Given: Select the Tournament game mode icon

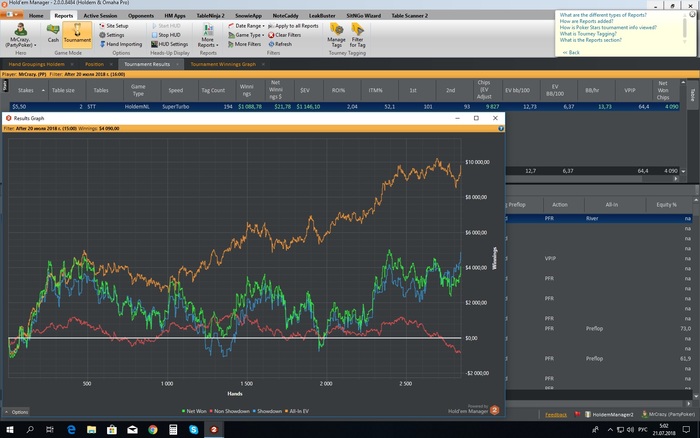Looking at the screenshot, I should (77, 36).
